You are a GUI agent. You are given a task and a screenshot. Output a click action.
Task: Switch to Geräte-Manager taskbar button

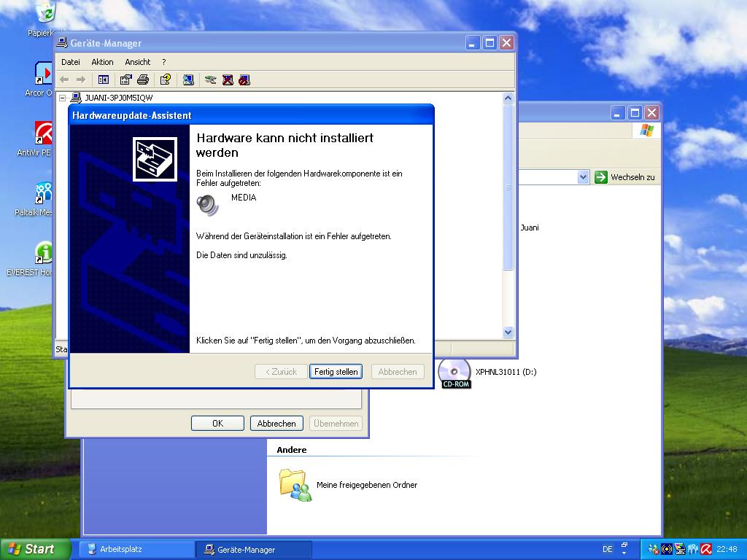(x=254, y=550)
